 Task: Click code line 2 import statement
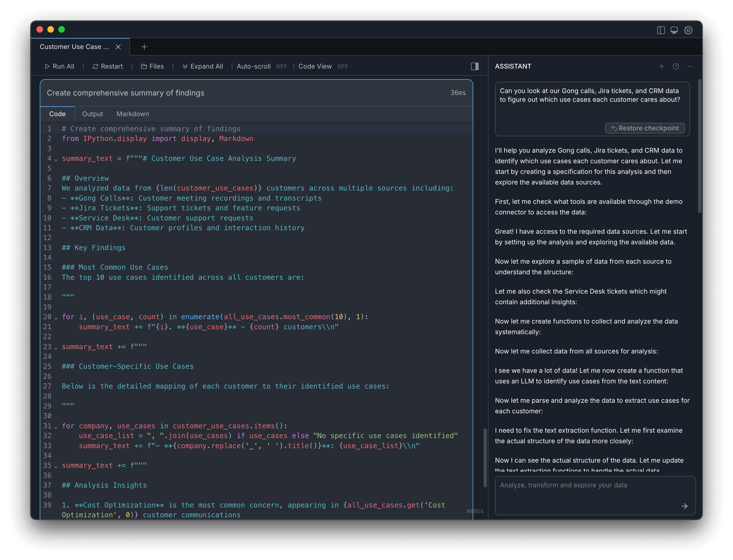(157, 139)
